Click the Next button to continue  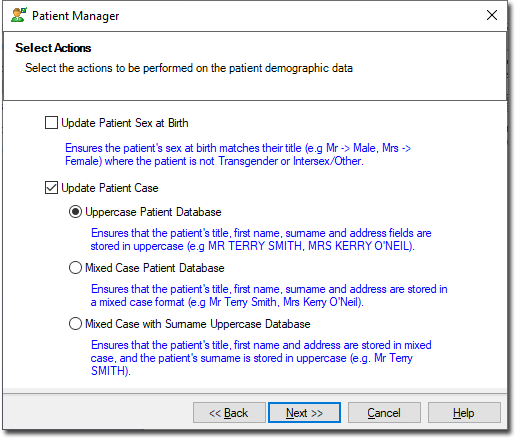click(304, 413)
